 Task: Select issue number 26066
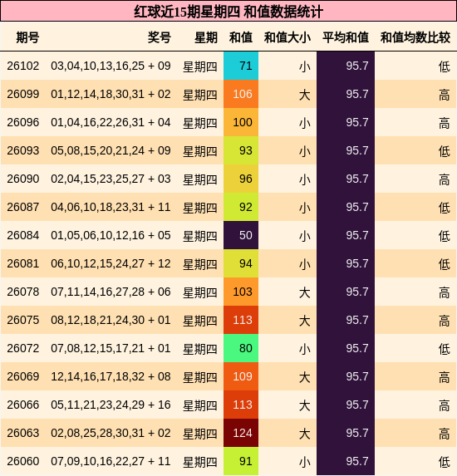coord(23,405)
